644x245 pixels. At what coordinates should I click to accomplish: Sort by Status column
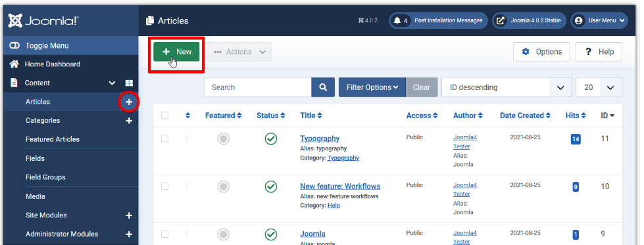[270, 116]
